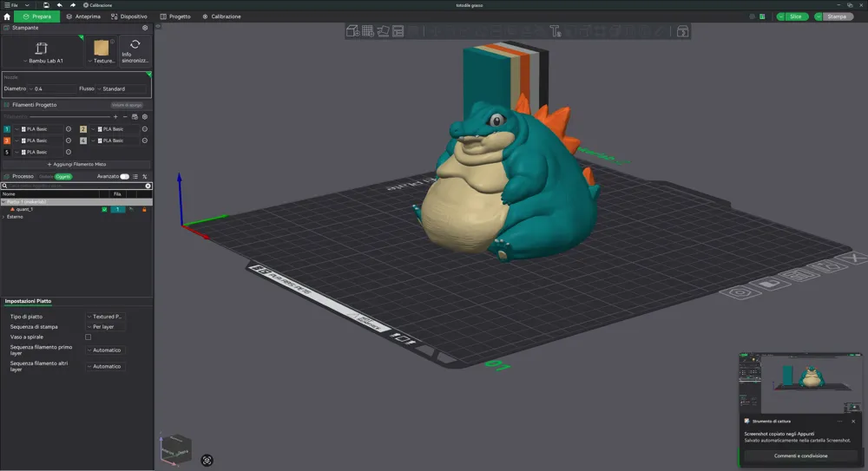The image size is (868, 471).
Task: Edit filament 5 preset icon
Action: coord(69,152)
